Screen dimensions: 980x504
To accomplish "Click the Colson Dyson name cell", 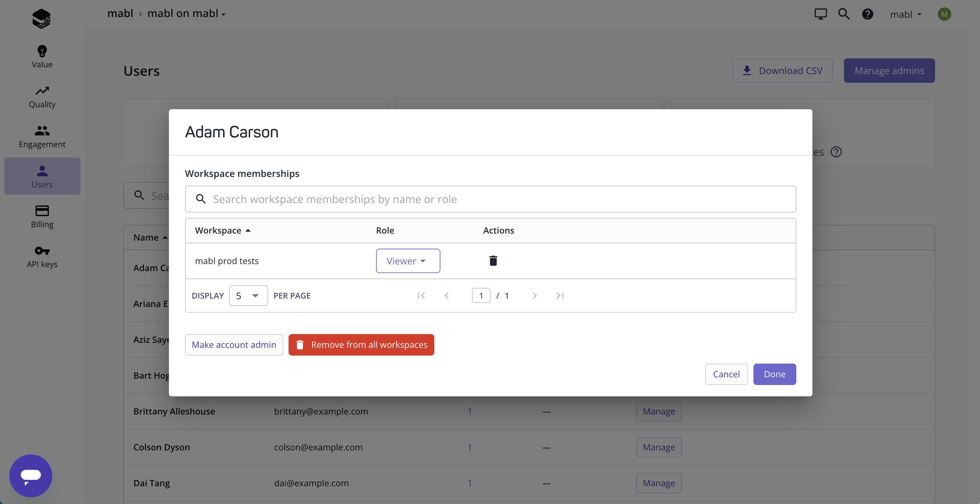I will click(162, 447).
